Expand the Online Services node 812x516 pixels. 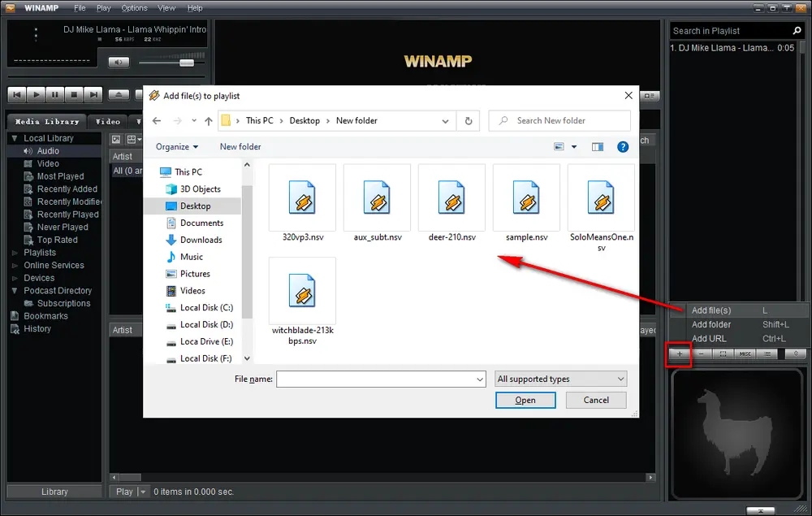15,265
